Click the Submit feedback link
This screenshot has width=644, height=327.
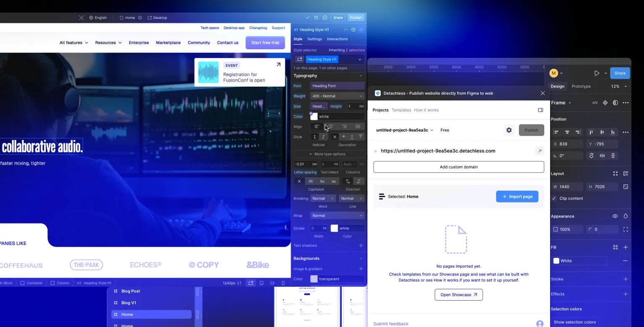tap(391, 324)
